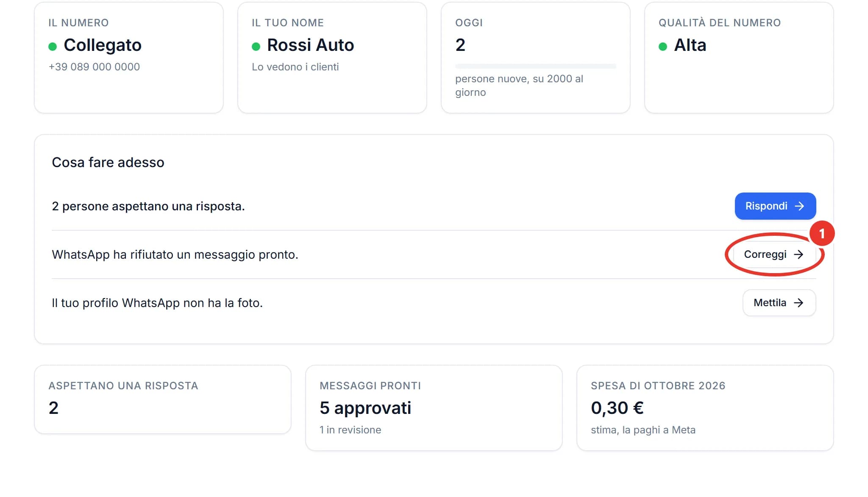This screenshot has height=497, width=868.
Task: Click Mettila to add a profile photo
Action: [779, 303]
